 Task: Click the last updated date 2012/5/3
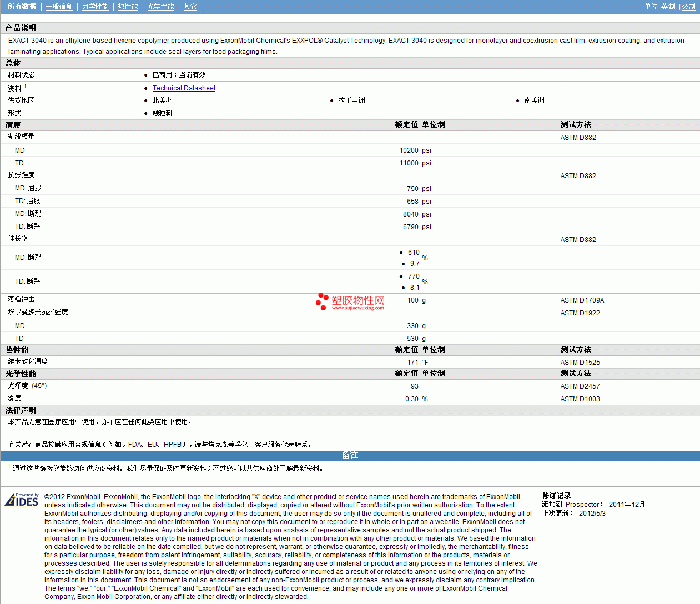point(592,514)
